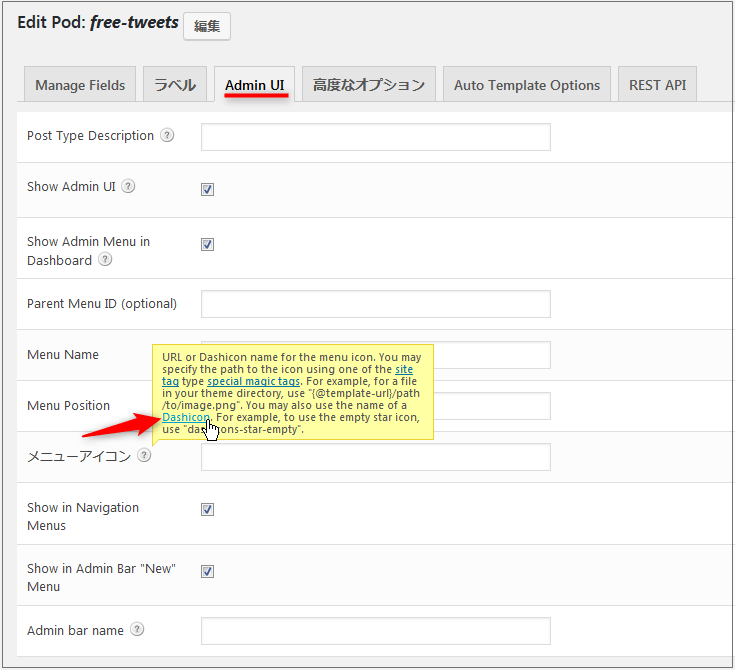Click help icon beside Post Type Description

167,136
